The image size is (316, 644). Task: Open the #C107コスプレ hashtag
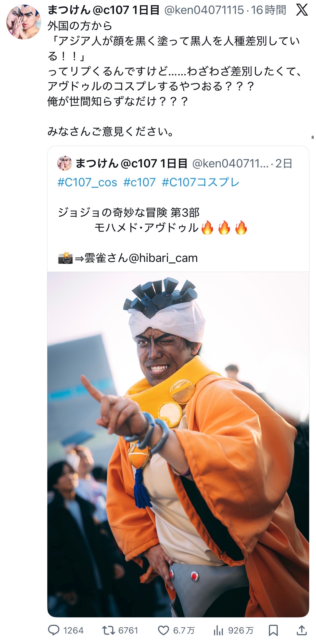pyautogui.click(x=201, y=182)
